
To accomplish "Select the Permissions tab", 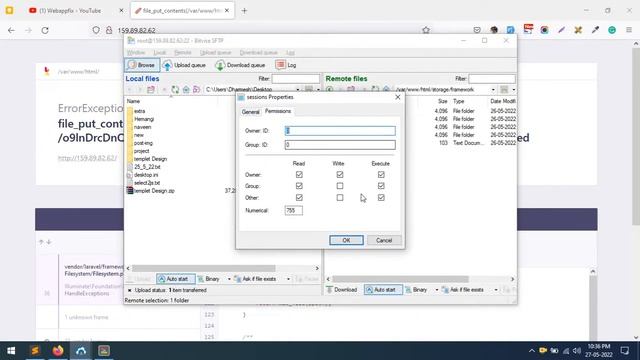I will click(x=278, y=111).
